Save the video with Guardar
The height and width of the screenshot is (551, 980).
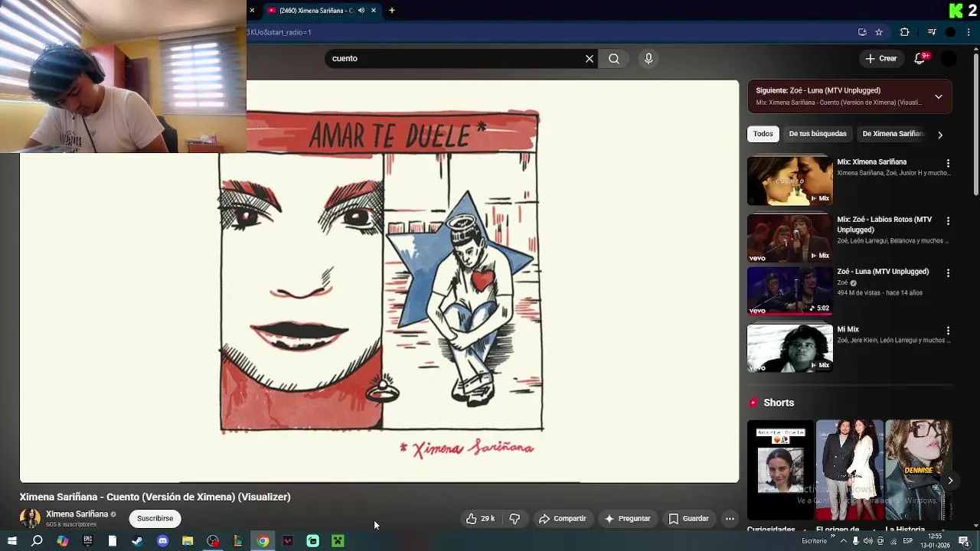pos(689,519)
